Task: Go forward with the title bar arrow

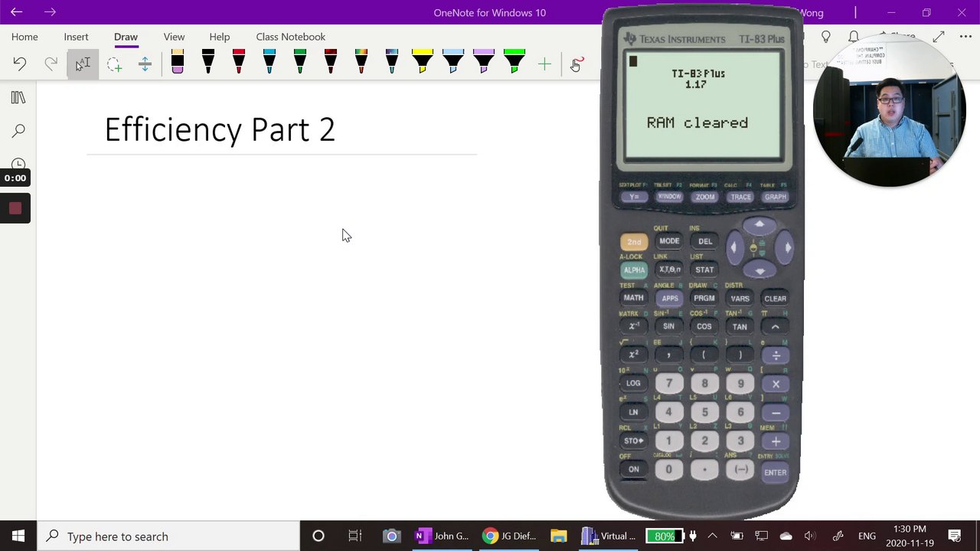Action: (x=50, y=12)
